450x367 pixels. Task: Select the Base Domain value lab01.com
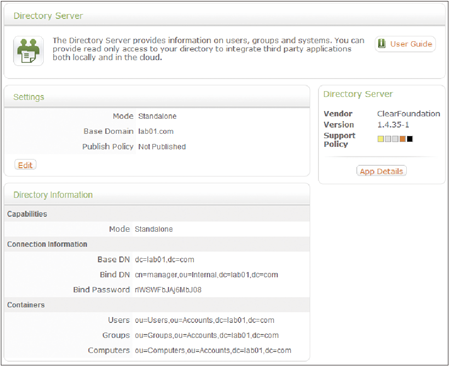pos(156,131)
